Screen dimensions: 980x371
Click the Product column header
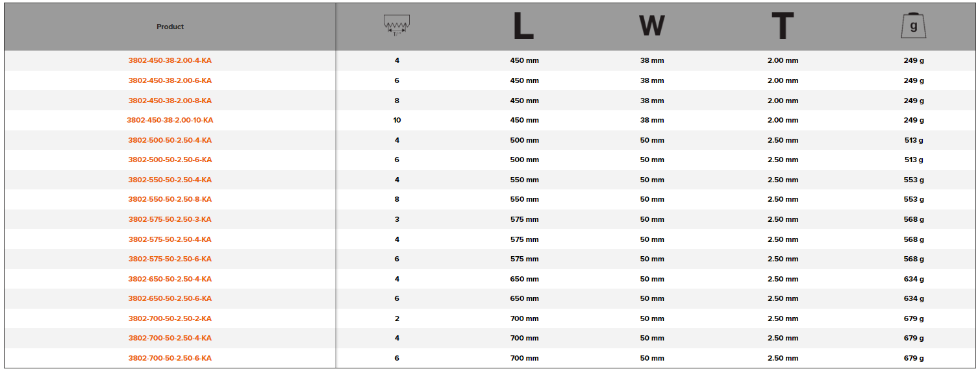(170, 27)
